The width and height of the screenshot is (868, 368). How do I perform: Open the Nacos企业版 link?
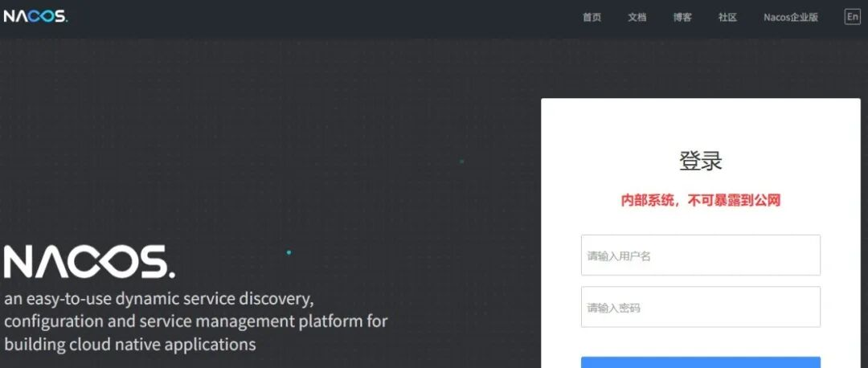(x=791, y=17)
